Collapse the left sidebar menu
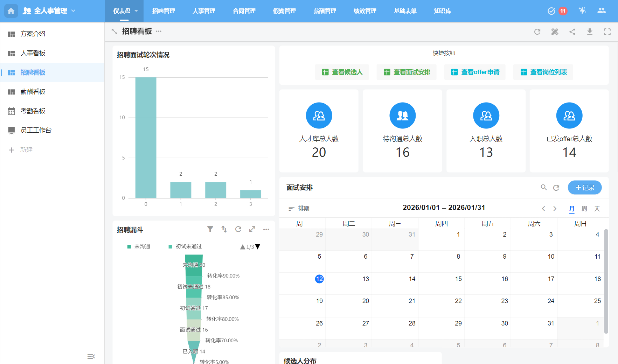Viewport: 618px width, 364px height. (91, 356)
